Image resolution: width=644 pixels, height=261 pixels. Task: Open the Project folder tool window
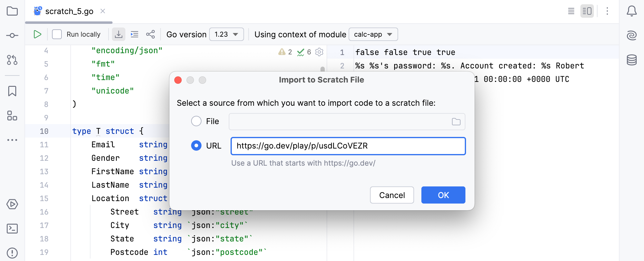coord(12,11)
